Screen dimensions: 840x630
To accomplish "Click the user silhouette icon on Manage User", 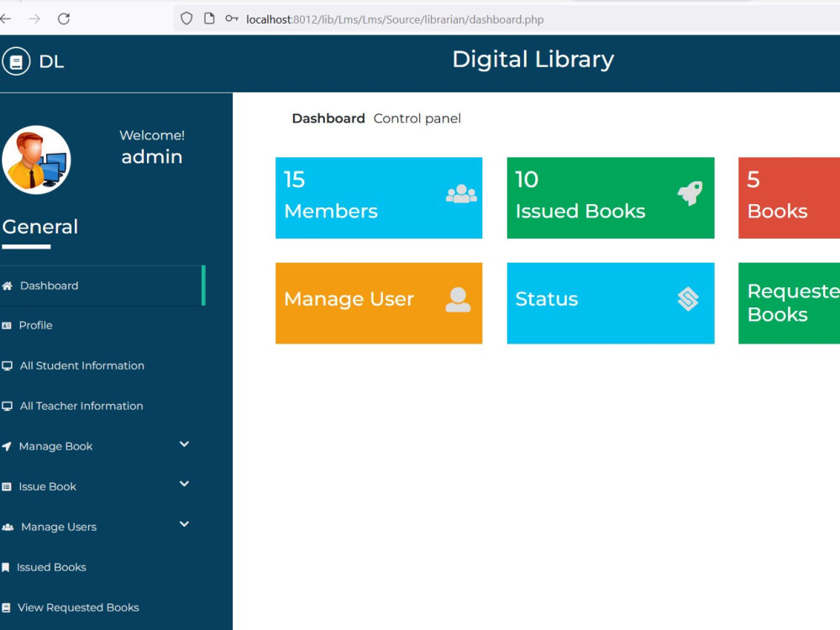I will (x=458, y=300).
